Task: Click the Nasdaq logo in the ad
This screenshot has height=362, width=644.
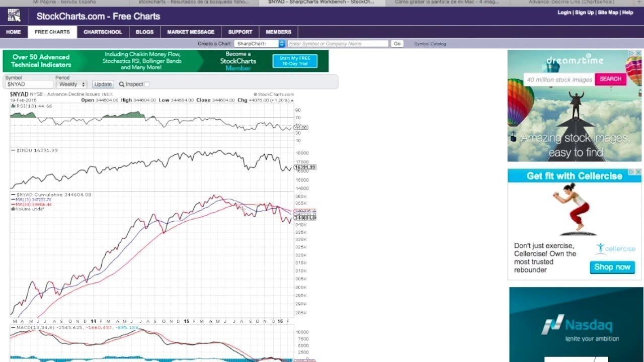Action: point(577,325)
